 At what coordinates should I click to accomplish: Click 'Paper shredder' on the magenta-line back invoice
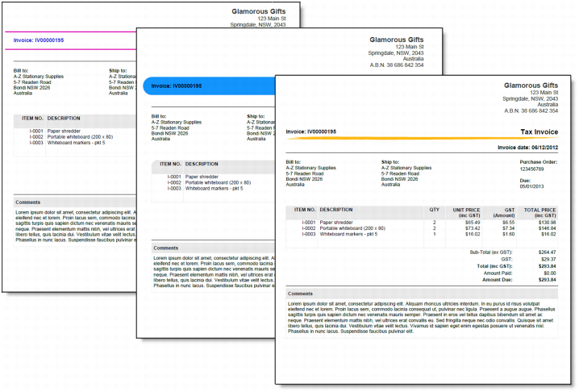pos(64,131)
